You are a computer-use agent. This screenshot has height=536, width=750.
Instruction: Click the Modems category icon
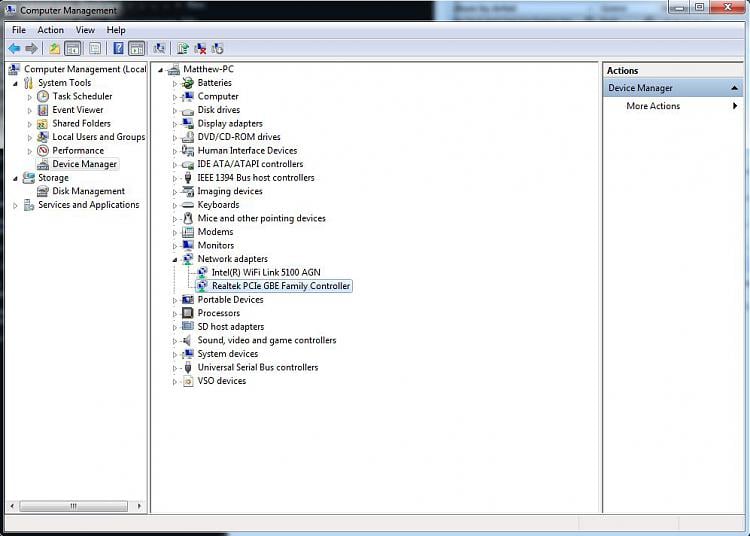(188, 232)
